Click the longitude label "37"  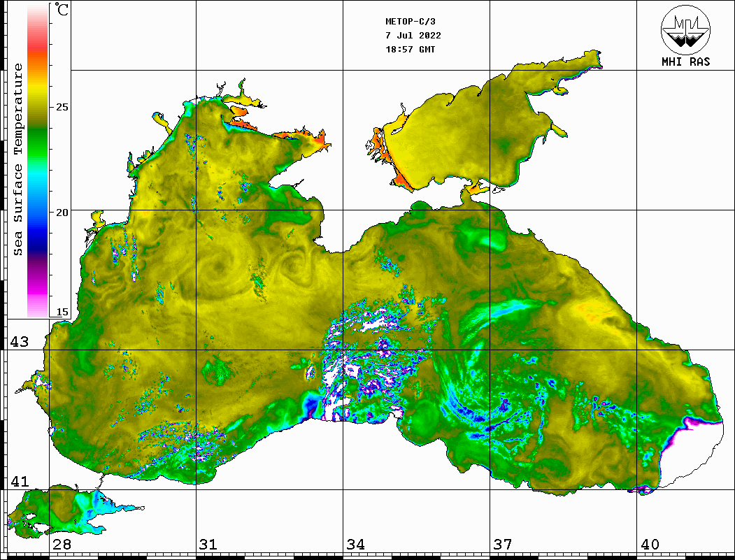(503, 544)
